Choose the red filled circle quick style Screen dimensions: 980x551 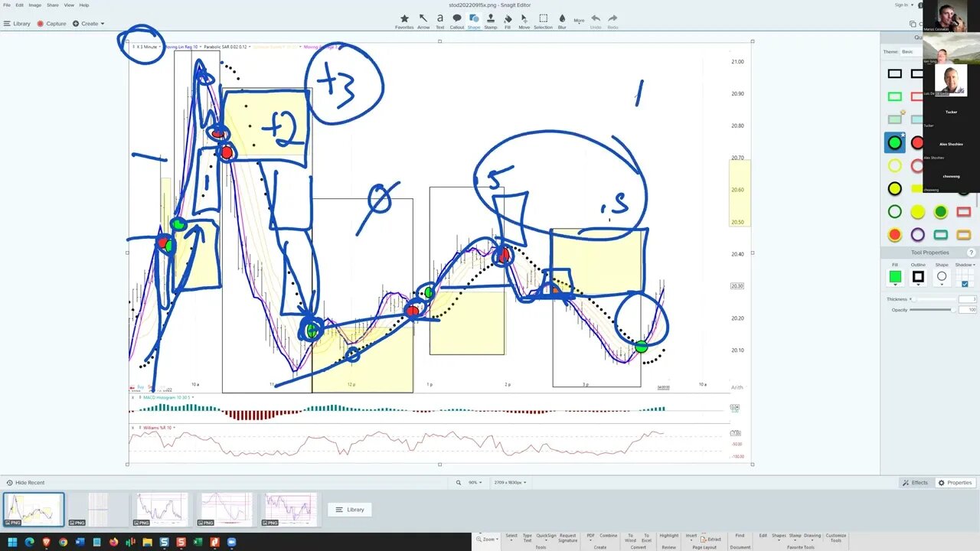[917, 142]
